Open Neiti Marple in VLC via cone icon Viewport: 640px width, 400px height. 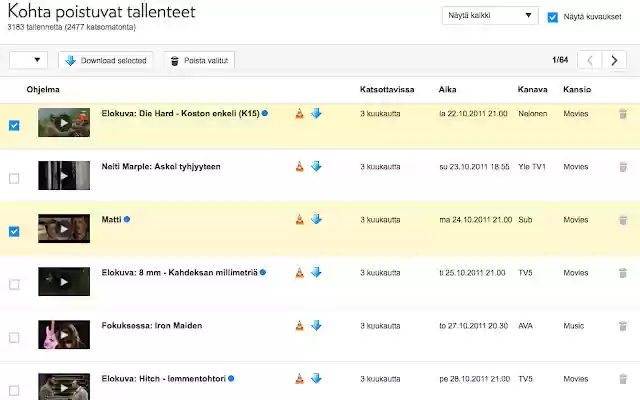[300, 167]
